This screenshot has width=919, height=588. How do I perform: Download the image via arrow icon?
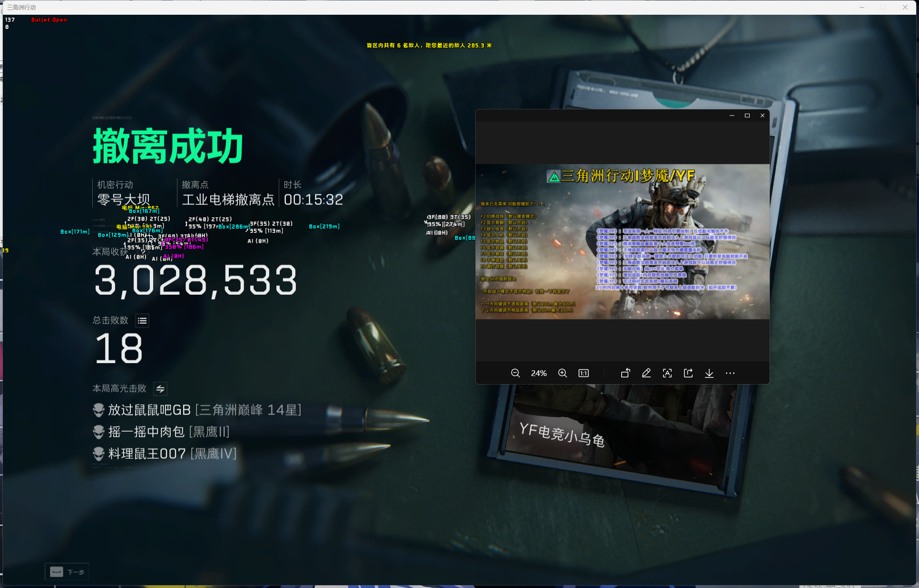click(x=709, y=373)
